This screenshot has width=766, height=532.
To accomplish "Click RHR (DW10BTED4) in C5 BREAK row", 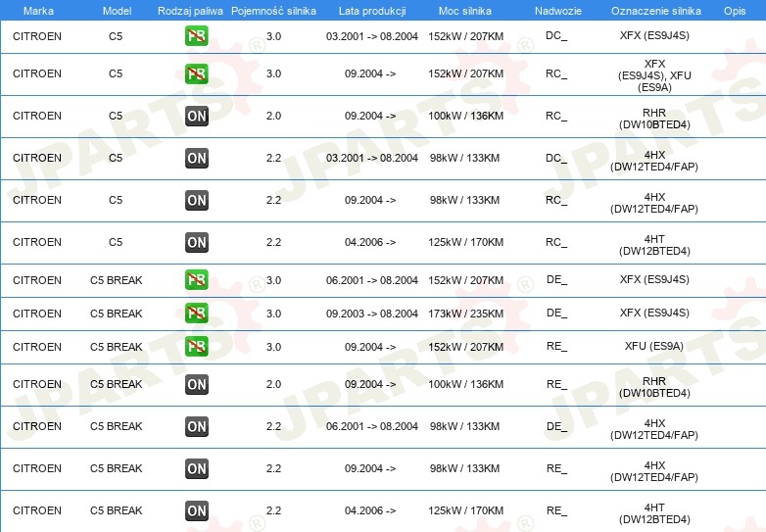I will click(654, 387).
